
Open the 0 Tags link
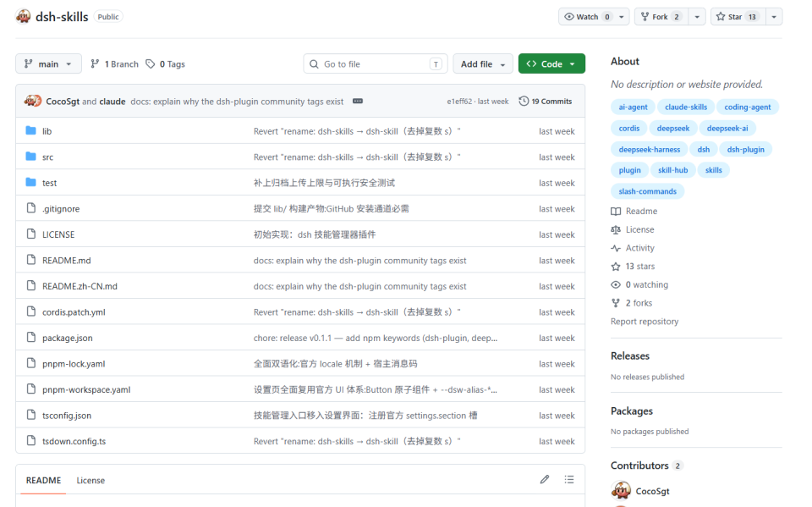tap(165, 63)
